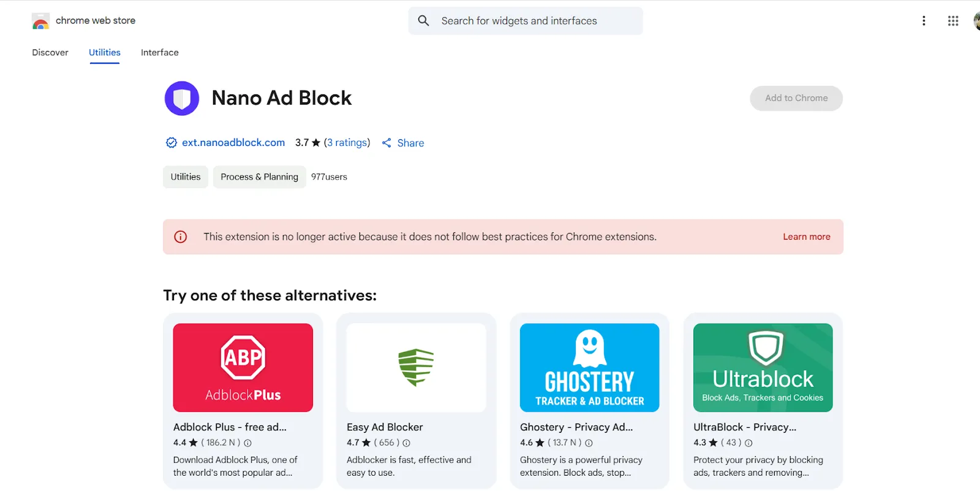The width and height of the screenshot is (980, 491).
Task: Click Learn more in the warning banner
Action: pyautogui.click(x=807, y=237)
